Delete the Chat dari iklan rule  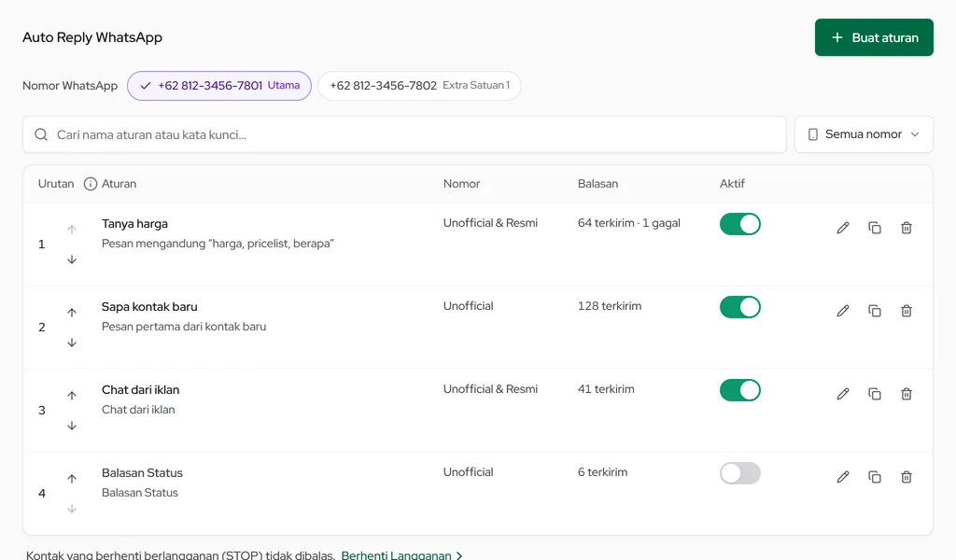[x=906, y=394]
